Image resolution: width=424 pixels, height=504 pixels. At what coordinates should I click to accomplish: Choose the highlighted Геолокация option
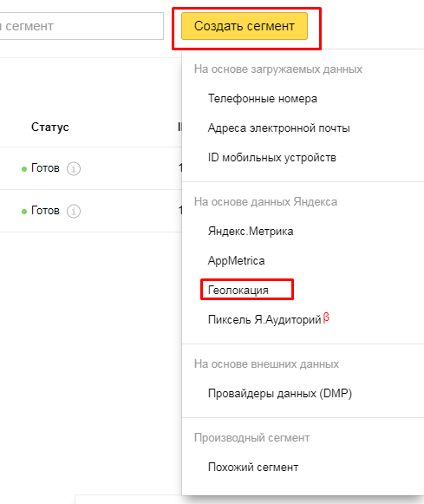click(x=238, y=290)
